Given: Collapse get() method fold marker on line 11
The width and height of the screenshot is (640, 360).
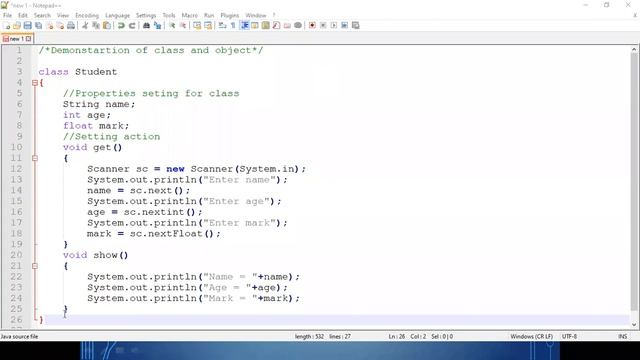Looking at the screenshot, I should [35, 158].
